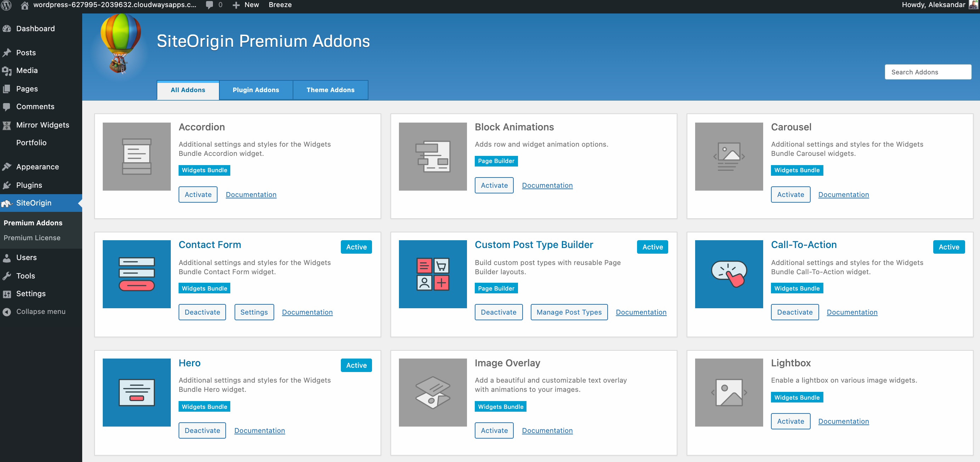Open the New content menu
This screenshot has height=462, width=980.
[246, 5]
